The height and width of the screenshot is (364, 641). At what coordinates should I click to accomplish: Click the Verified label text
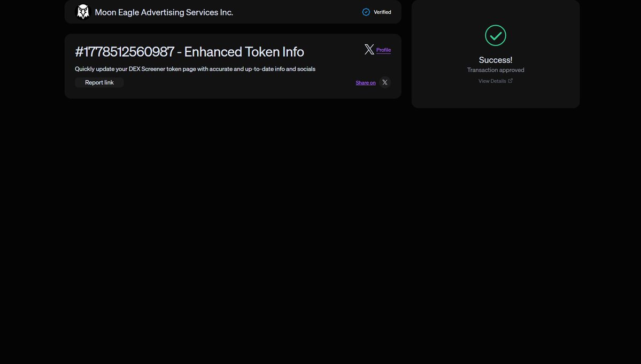coord(382,12)
